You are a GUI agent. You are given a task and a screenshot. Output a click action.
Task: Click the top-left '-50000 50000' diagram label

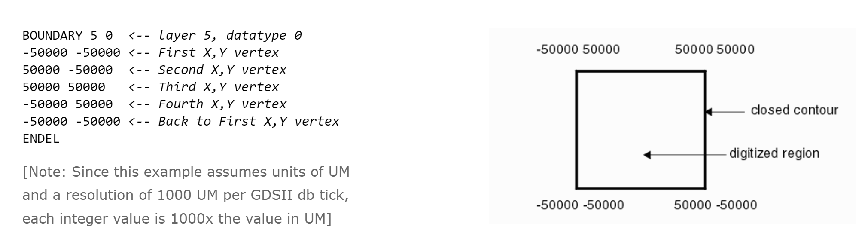[x=578, y=49]
